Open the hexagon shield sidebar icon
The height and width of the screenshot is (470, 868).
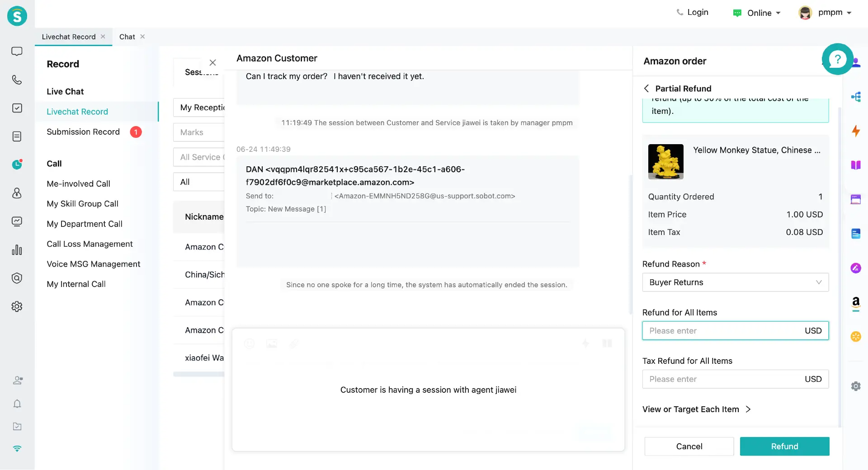[17, 278]
